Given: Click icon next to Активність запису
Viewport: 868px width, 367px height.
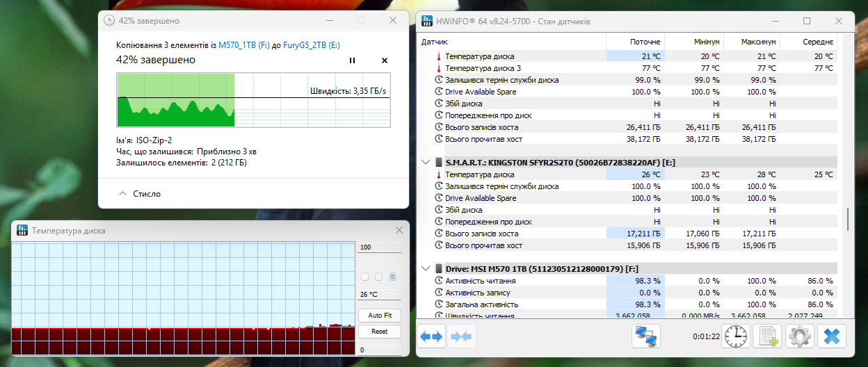Looking at the screenshot, I should 438,293.
